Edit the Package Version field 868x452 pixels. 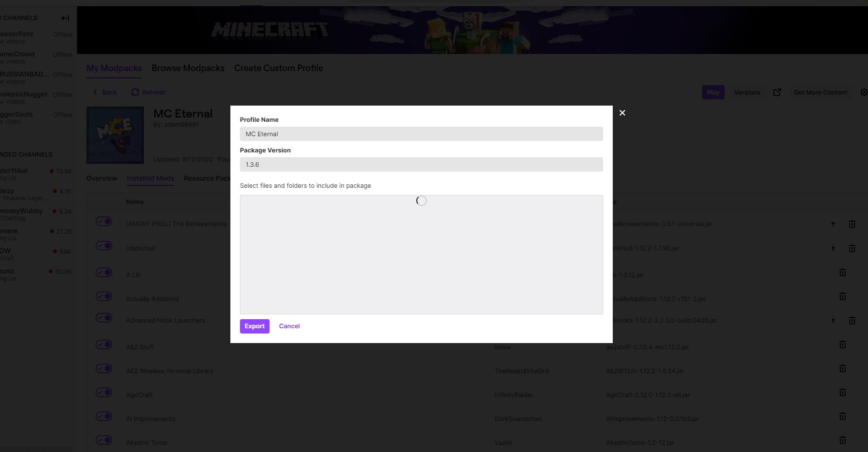[421, 164]
